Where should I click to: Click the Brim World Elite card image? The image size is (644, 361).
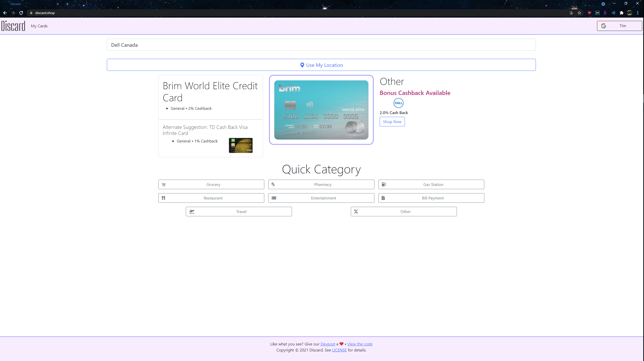(321, 110)
